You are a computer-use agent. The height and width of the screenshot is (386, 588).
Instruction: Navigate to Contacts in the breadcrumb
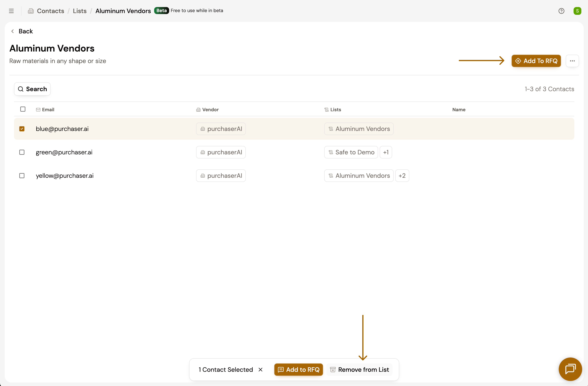click(x=50, y=11)
